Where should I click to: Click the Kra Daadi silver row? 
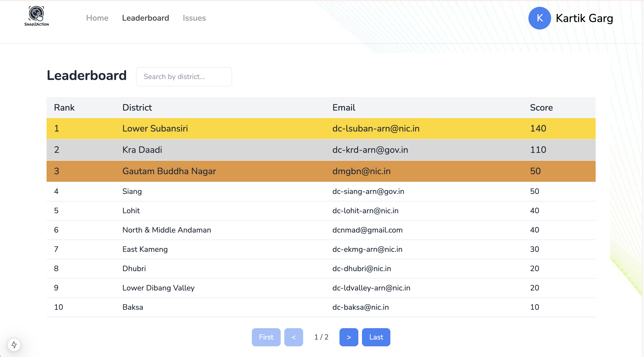142,150
